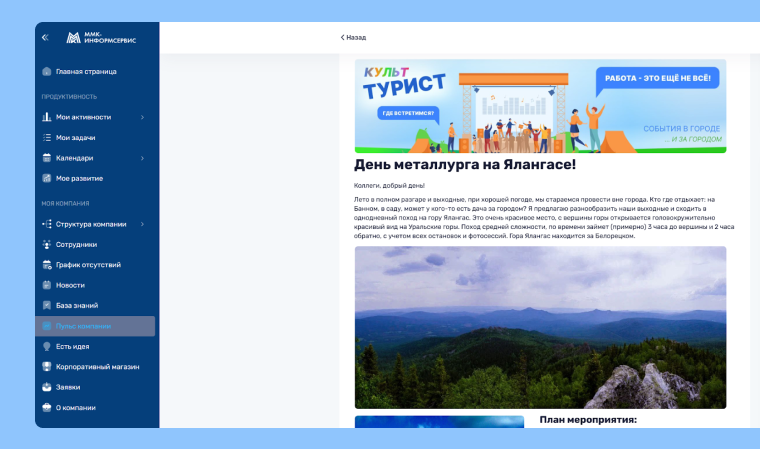
Task: Click the lightbulb icon beside Есть идея
Action: pyautogui.click(x=47, y=346)
